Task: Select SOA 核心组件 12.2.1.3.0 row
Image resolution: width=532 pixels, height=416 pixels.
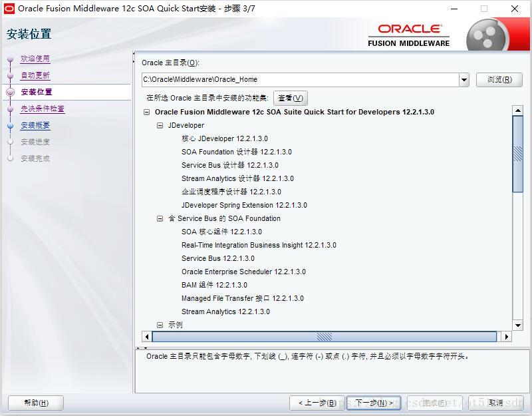Action: 221,232
